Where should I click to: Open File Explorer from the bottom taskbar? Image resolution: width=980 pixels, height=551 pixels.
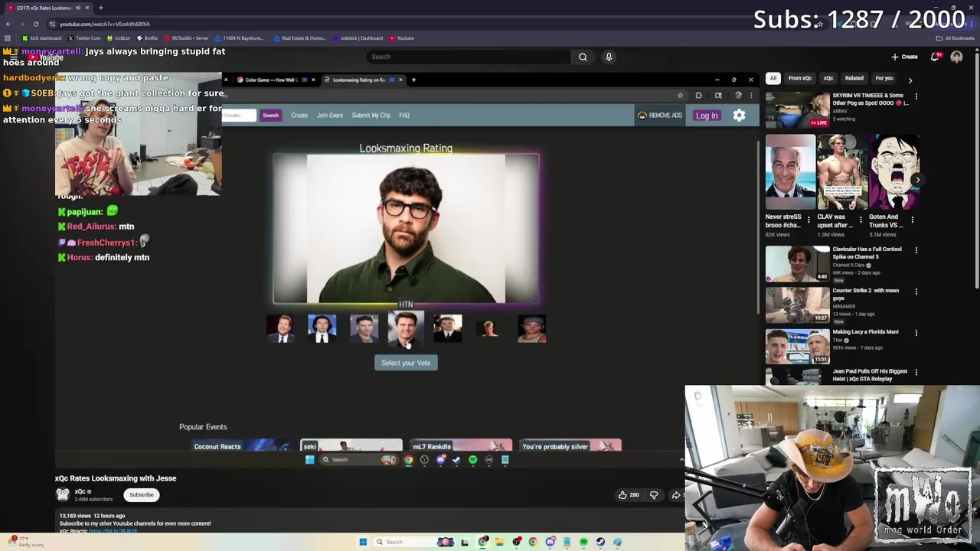tap(499, 542)
